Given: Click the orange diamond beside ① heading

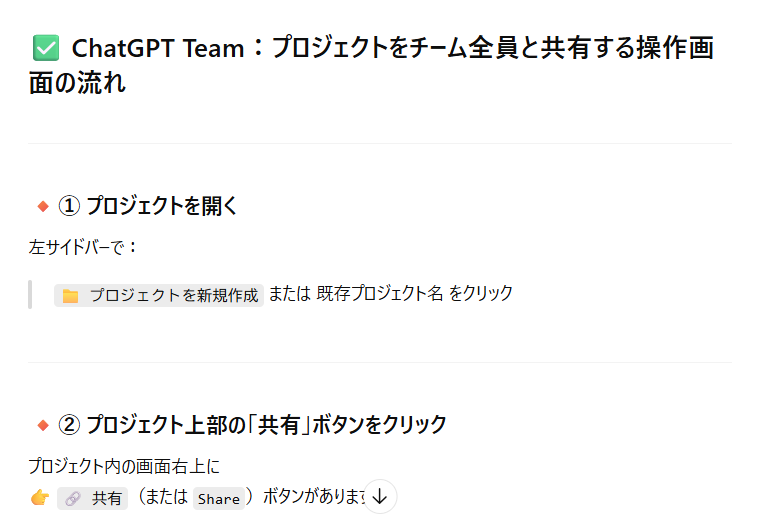Looking at the screenshot, I should coord(43,206).
